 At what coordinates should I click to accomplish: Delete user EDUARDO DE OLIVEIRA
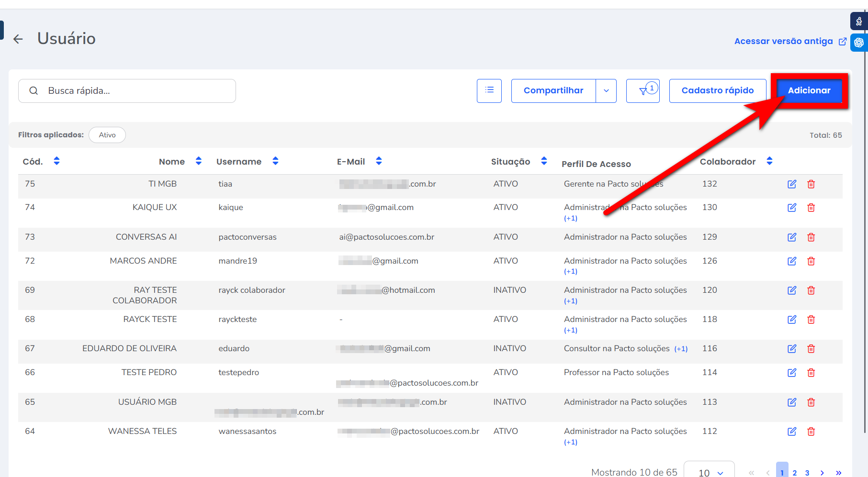811,349
